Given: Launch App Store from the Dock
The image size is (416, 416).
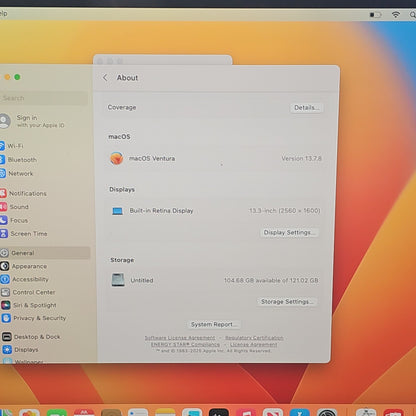Looking at the screenshot, I should point(299,412).
